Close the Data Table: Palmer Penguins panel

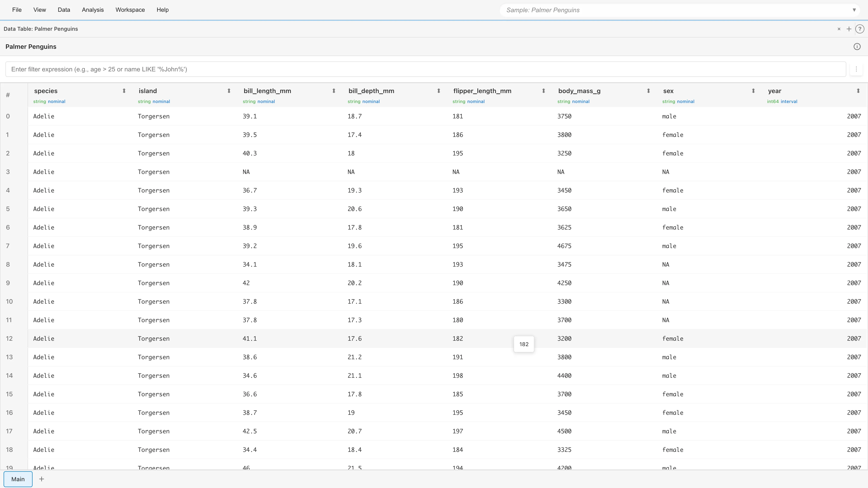839,29
